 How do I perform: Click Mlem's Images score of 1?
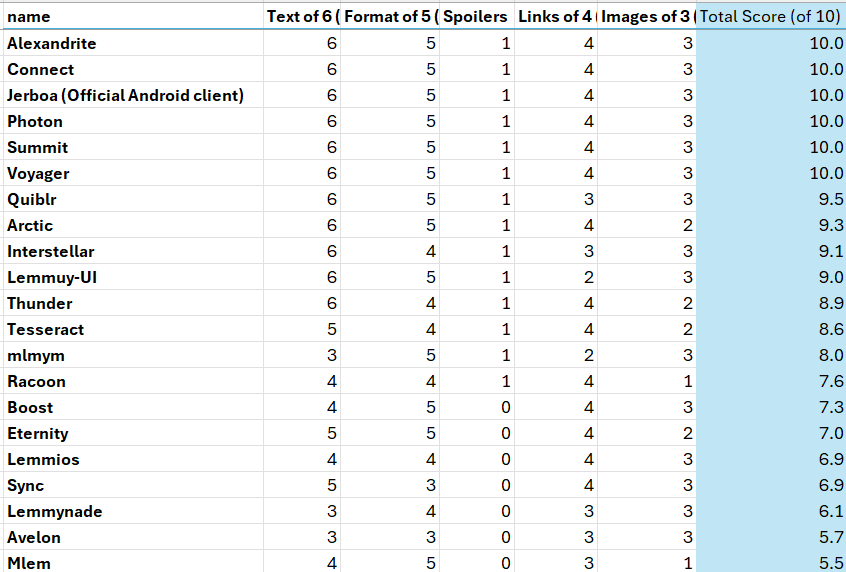coord(647,561)
